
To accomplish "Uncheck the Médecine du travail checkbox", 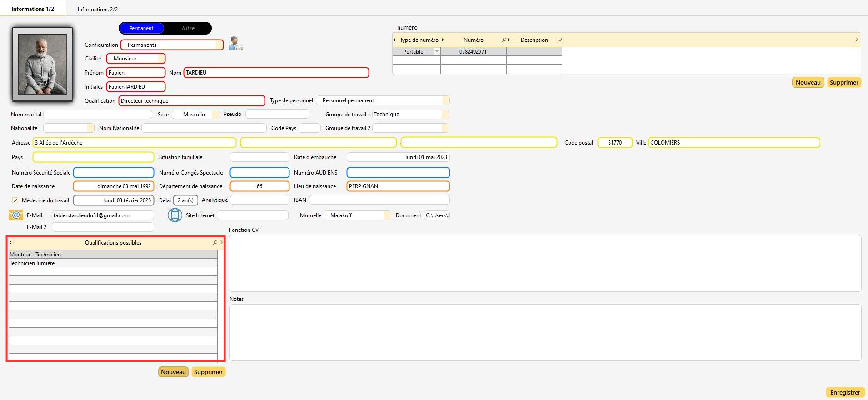I will coord(15,200).
